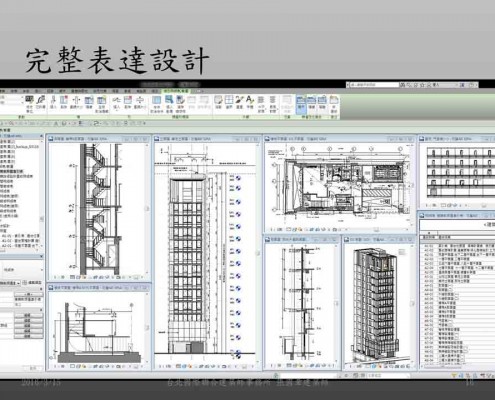Click the Edit Type button in Properties
Image resolution: width=495 pixels, height=400 pixels.
pyautogui.click(x=33, y=283)
